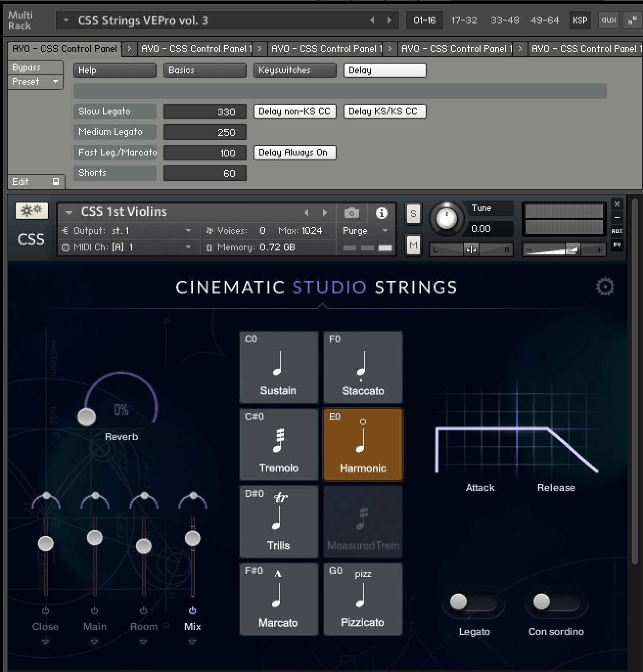Click the Reverb knob handle

click(x=87, y=417)
